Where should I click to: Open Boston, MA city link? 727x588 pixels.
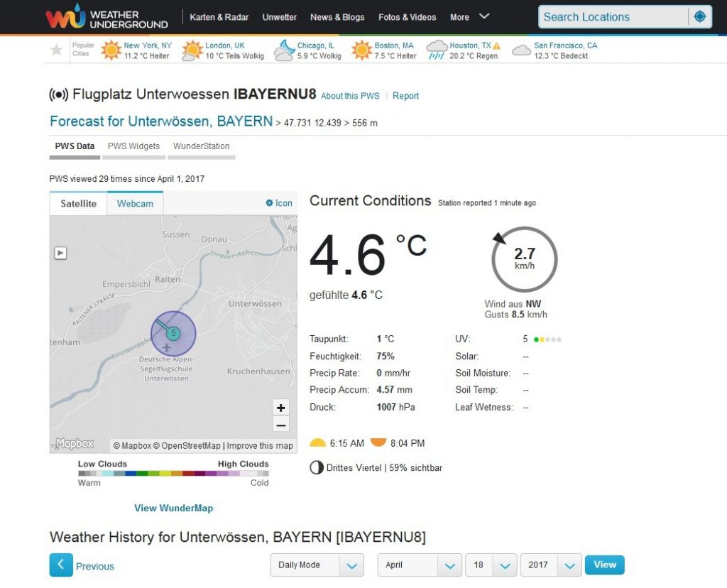(394, 45)
